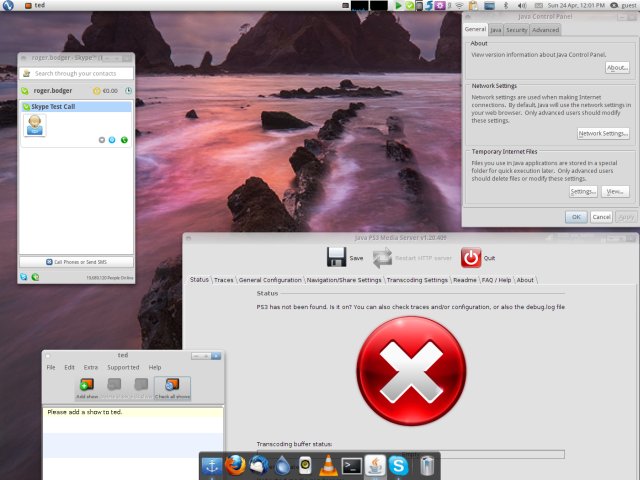
Task: Open the Skype clock history icon
Action: click(128, 91)
